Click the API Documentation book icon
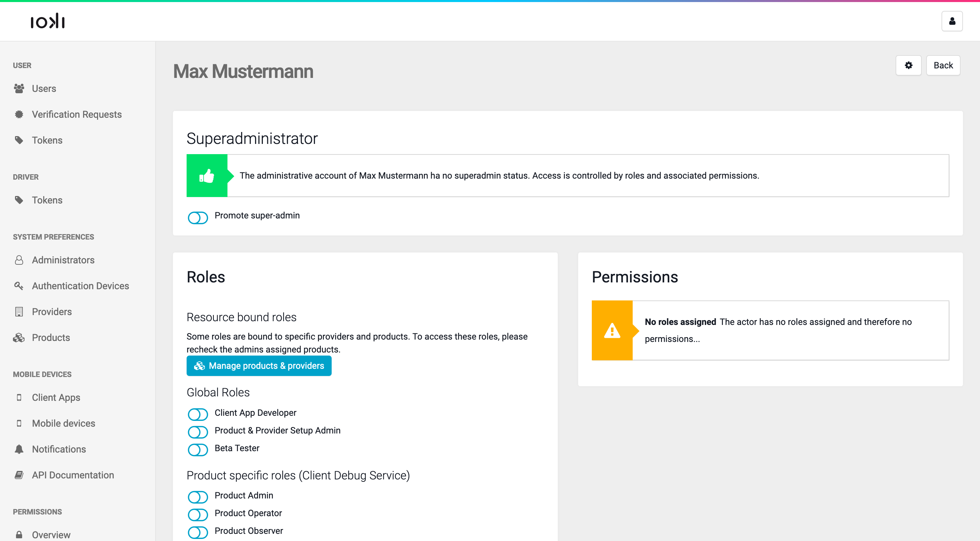This screenshot has height=541, width=980. pyautogui.click(x=19, y=475)
